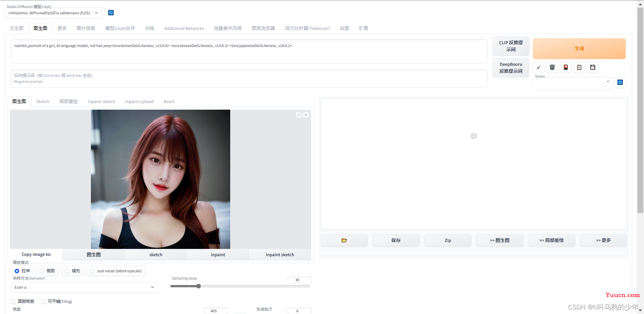Viewport: 644px width, 314px height.
Task: Open the Additional Networks tab
Action: [x=184, y=28]
